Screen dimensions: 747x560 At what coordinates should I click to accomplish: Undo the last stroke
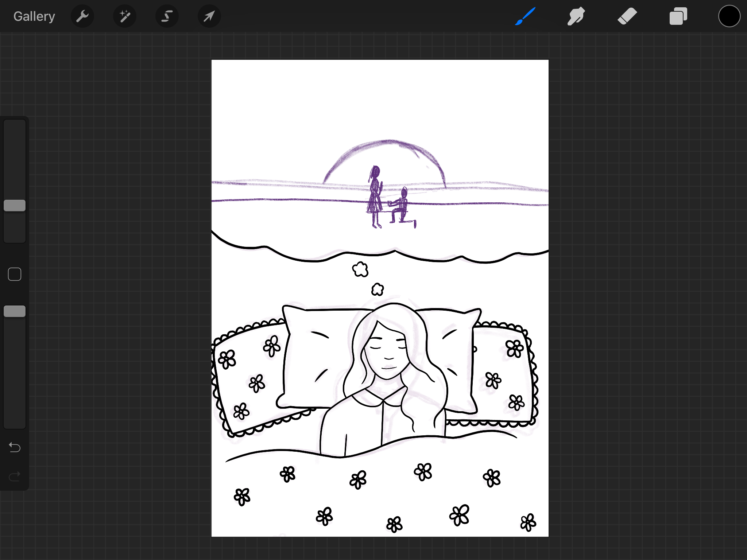pos(15,447)
